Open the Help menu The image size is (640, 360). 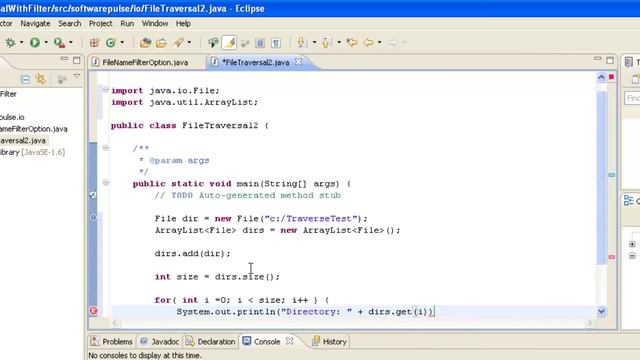(183, 24)
